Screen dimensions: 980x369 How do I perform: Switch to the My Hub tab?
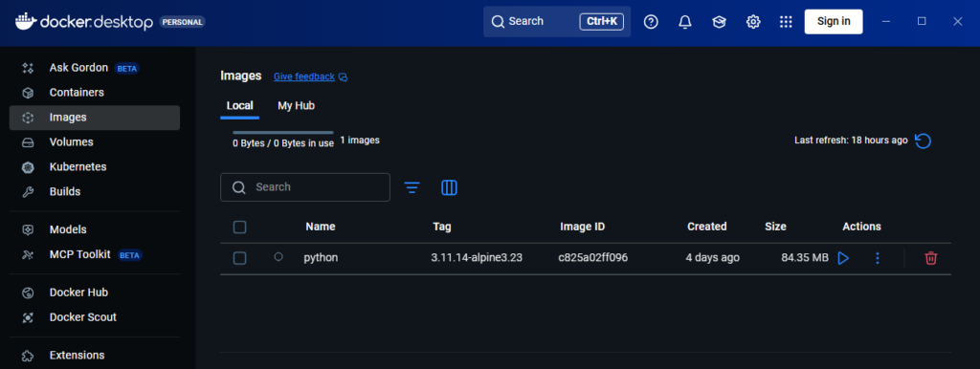click(297, 105)
